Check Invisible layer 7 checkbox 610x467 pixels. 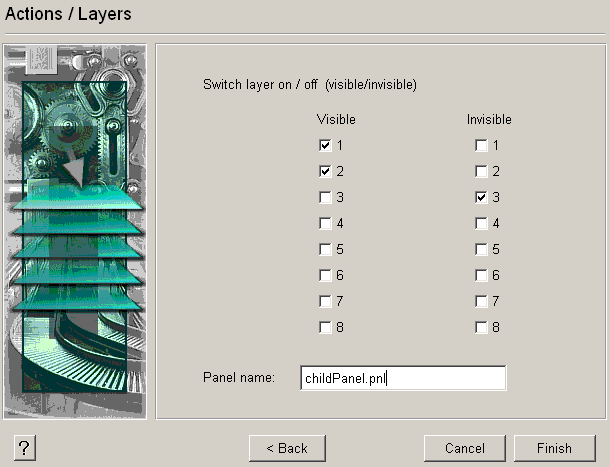click(481, 301)
